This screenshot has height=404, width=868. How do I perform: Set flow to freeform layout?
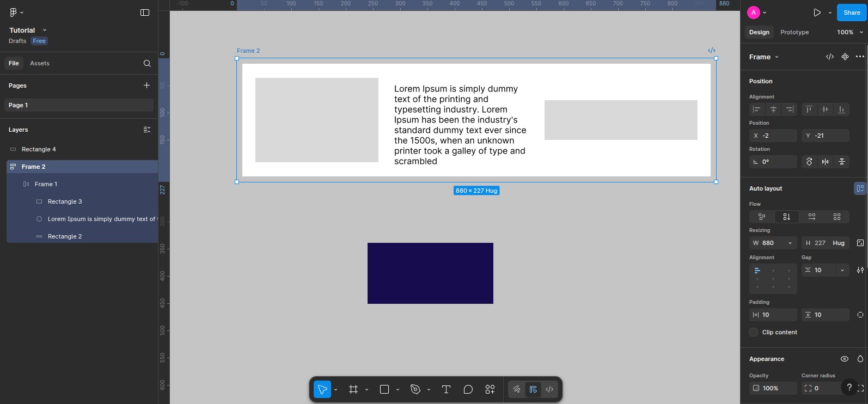(762, 217)
